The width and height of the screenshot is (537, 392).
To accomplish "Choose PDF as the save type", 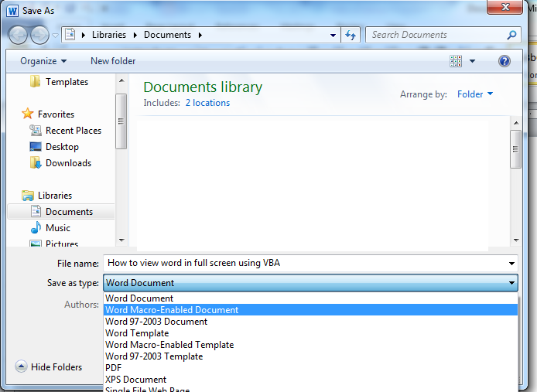I will tap(310, 368).
